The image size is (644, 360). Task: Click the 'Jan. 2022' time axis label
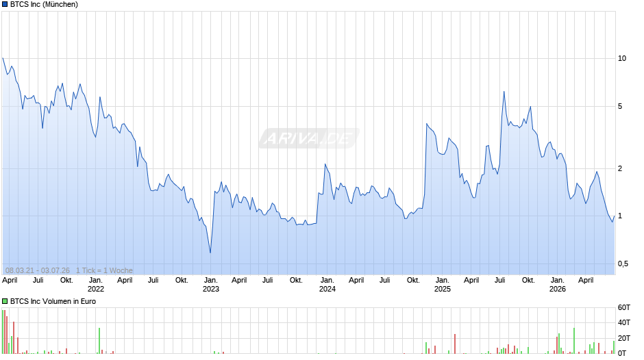point(96,285)
